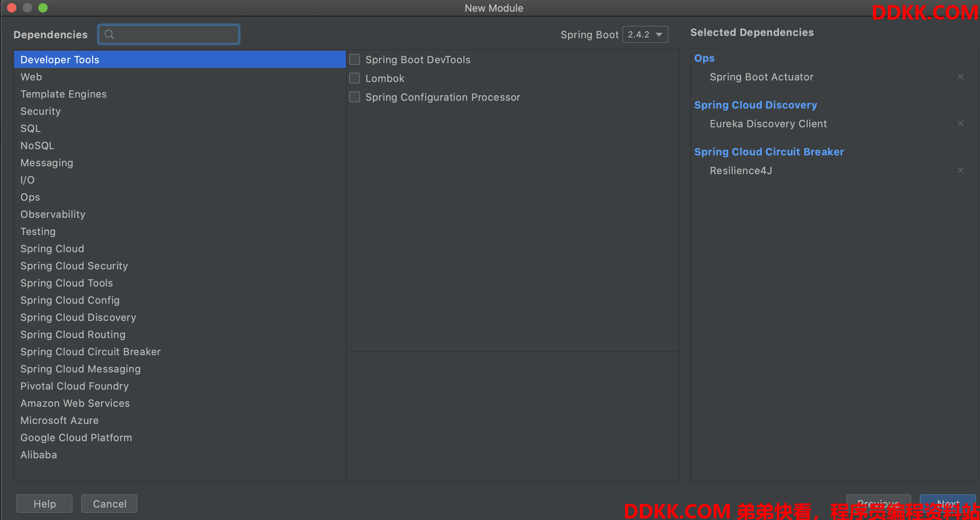Viewport: 980px width, 520px height.
Task: Close the New Module window
Action: tap(12, 8)
